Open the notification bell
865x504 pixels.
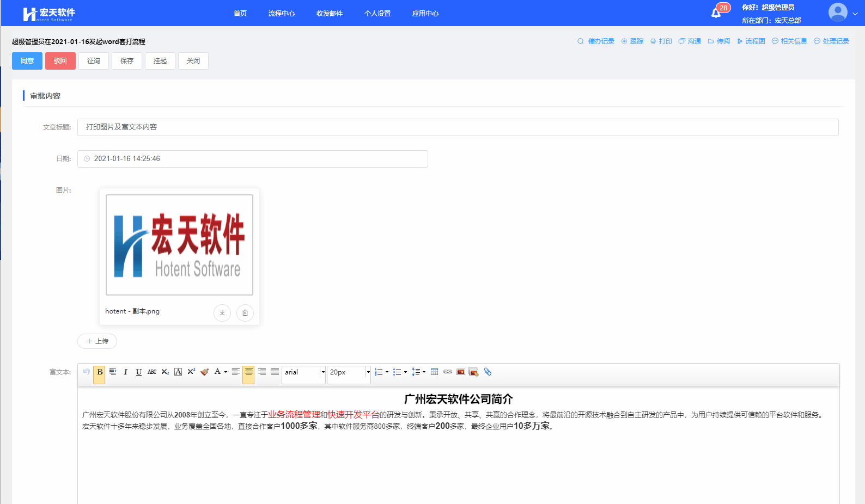(716, 13)
